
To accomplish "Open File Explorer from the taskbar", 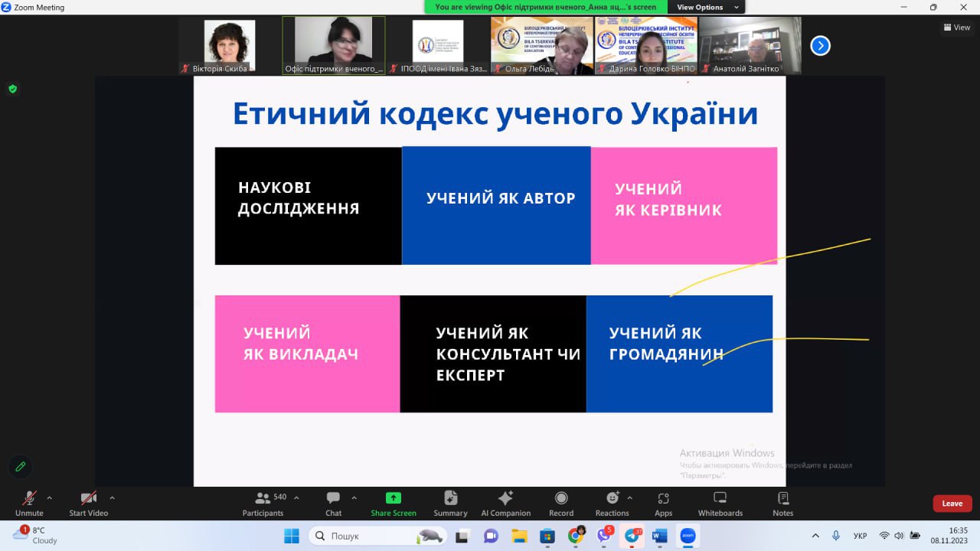I will [519, 536].
